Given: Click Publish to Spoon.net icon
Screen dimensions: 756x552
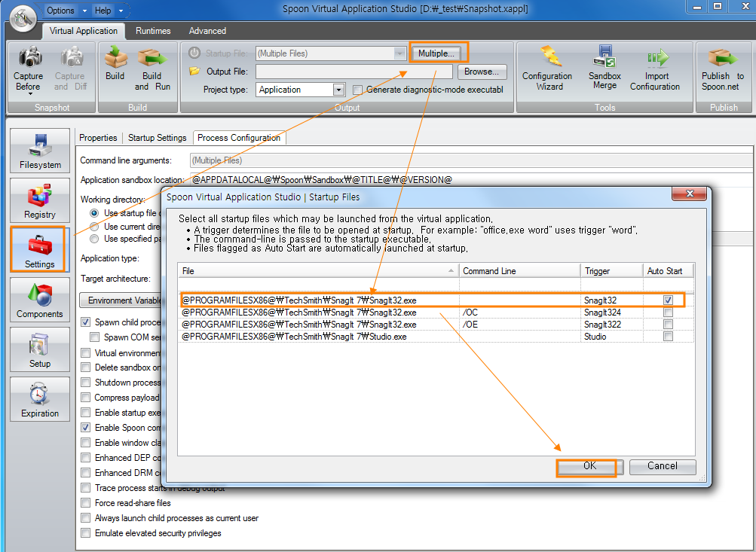Looking at the screenshot, I should (722, 57).
